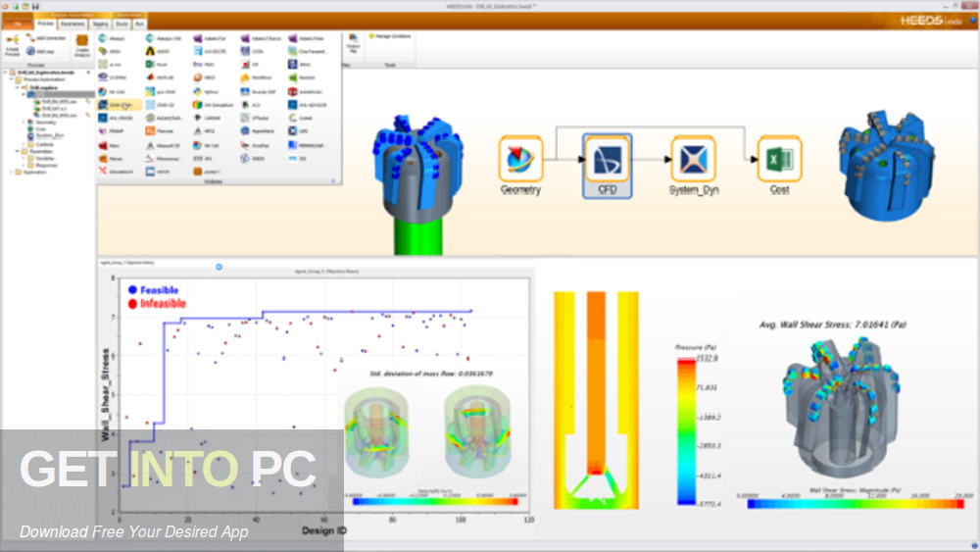
Task: Switch to the Process ribbon tab
Action: (46, 24)
